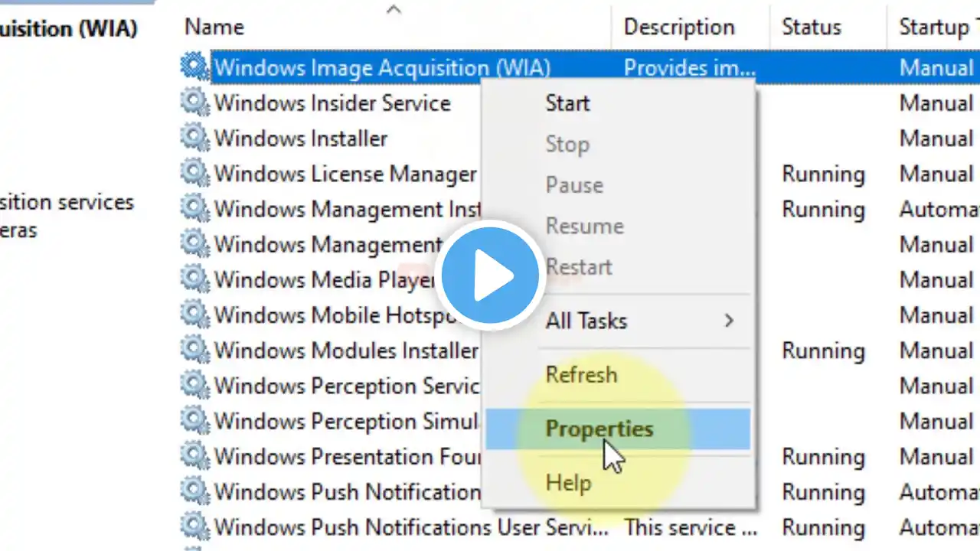Viewport: 980px width, 551px height.
Task: Sort services by the Name column header
Action: 214,27
